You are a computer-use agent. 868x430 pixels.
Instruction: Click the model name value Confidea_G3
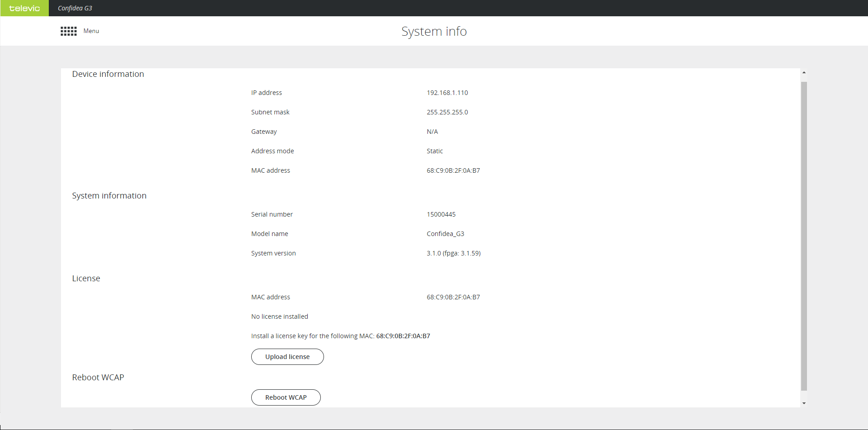[445, 234]
